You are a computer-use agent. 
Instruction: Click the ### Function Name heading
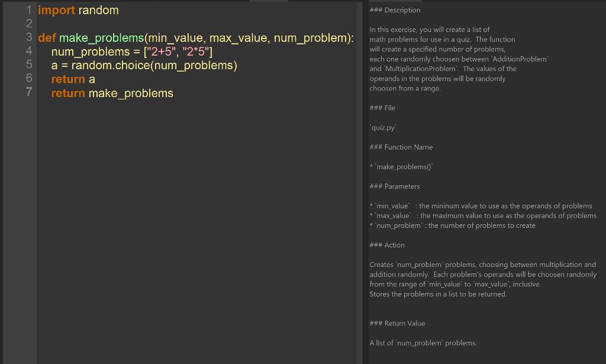tap(402, 147)
